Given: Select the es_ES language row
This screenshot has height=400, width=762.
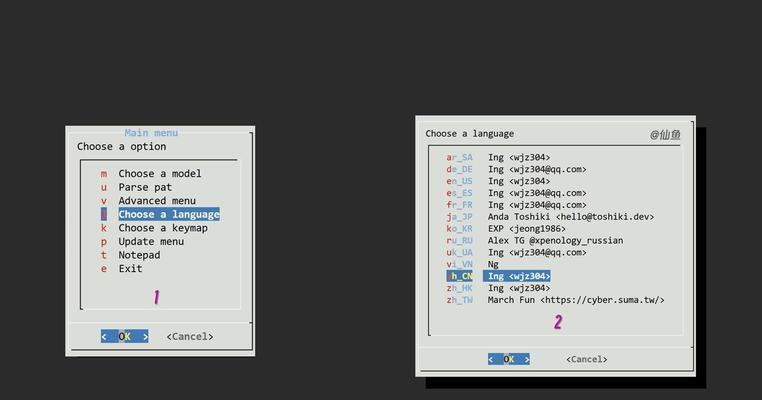Looking at the screenshot, I should point(516,193).
